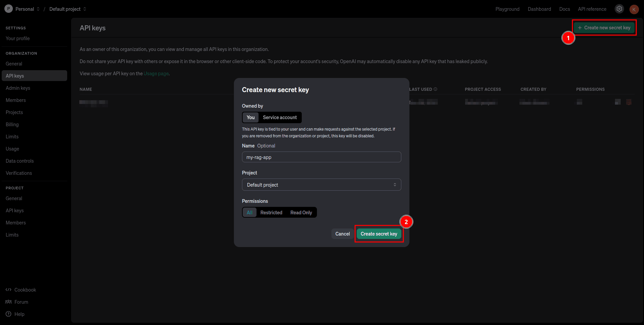Click the Create secret key button
This screenshot has width=644, height=325.
[x=379, y=234]
